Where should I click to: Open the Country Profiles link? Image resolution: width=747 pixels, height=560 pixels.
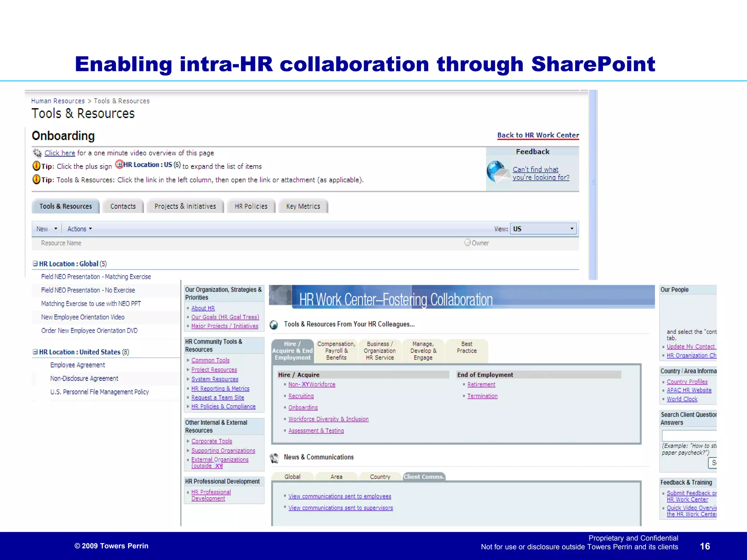click(687, 382)
